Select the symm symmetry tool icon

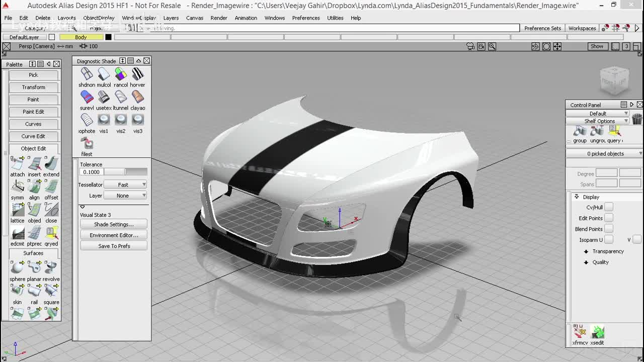click(x=17, y=186)
